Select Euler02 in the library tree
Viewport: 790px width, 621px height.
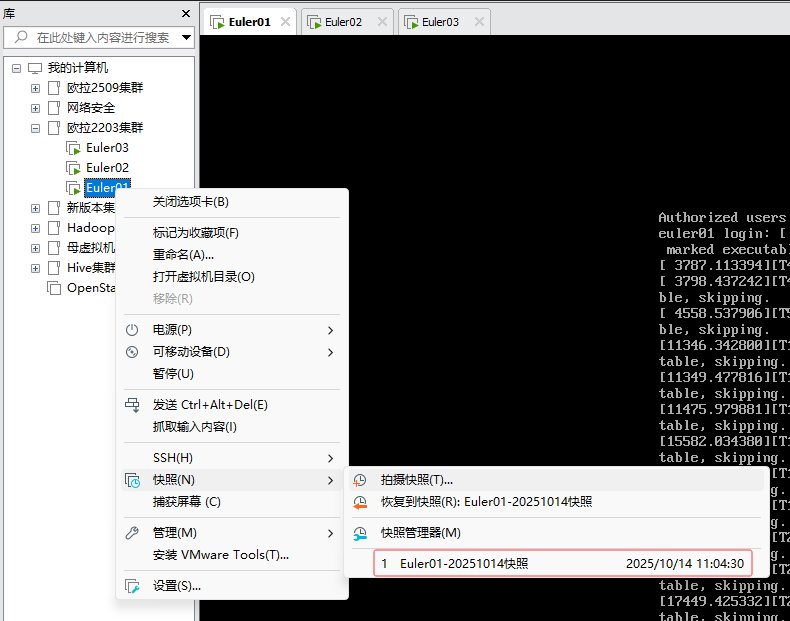[x=107, y=168]
